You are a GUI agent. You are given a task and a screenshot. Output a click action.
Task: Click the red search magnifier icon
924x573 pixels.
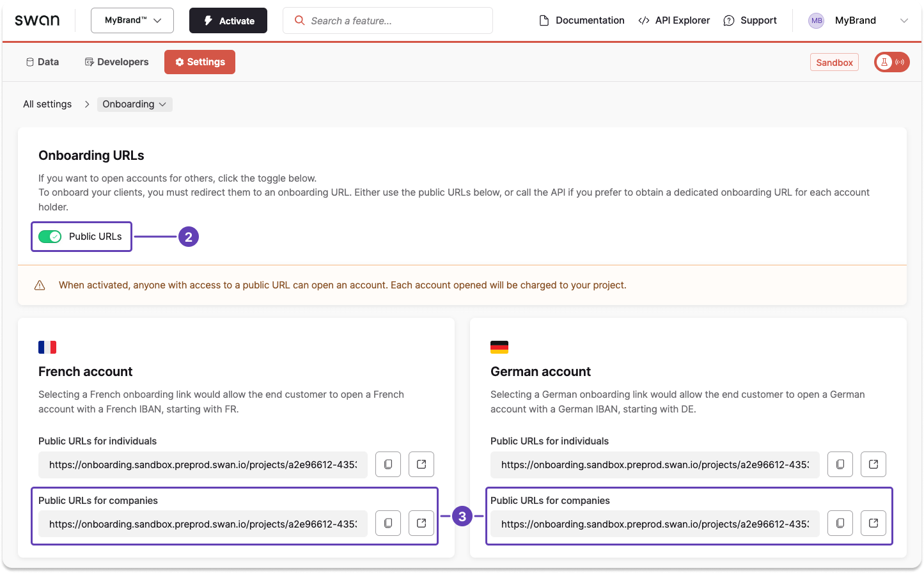pos(299,20)
